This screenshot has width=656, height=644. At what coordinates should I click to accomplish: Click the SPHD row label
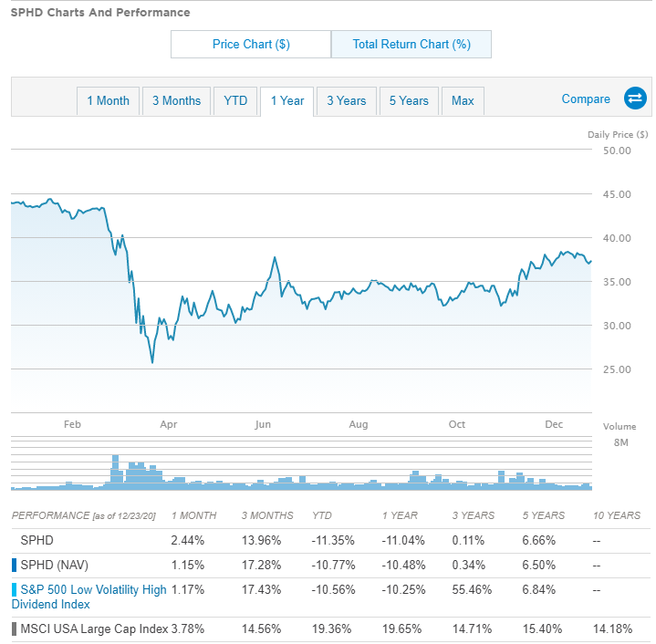point(36,540)
